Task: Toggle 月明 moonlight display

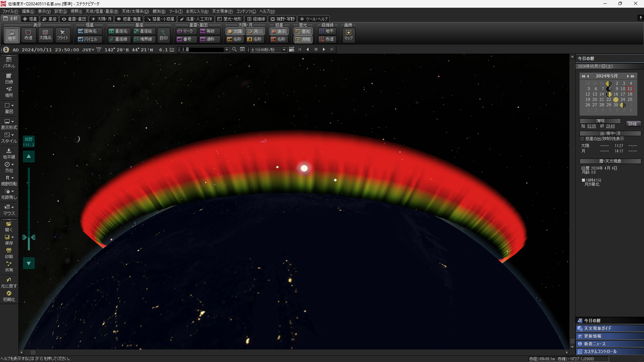Action: (303, 39)
